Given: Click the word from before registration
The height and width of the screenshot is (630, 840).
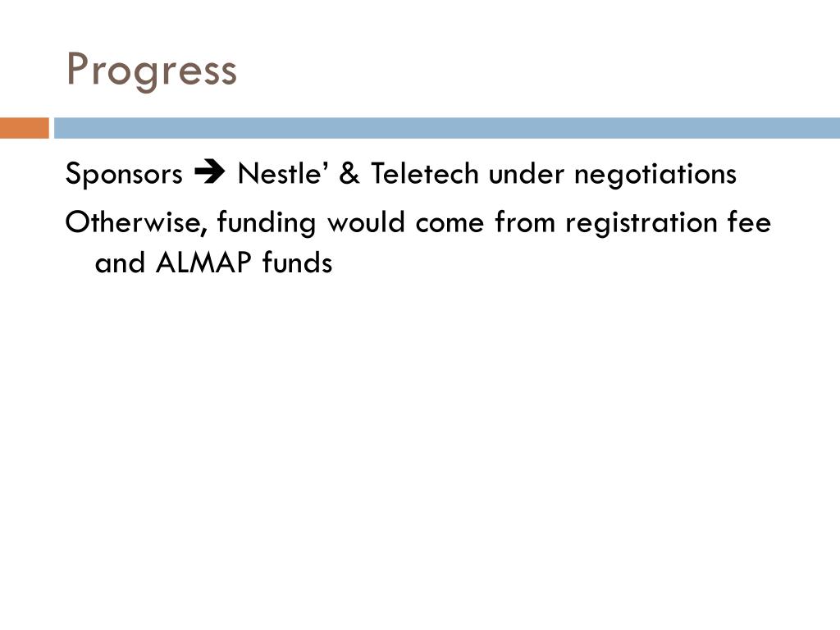Looking at the screenshot, I should [524, 221].
